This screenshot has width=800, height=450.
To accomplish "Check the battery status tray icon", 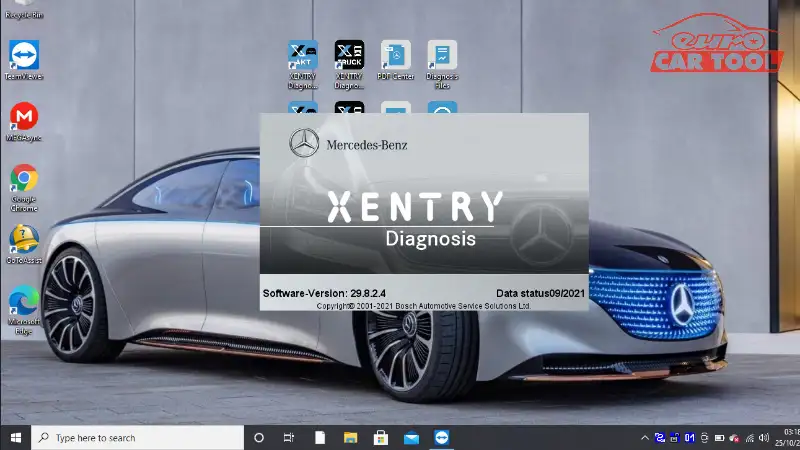I will (719, 438).
